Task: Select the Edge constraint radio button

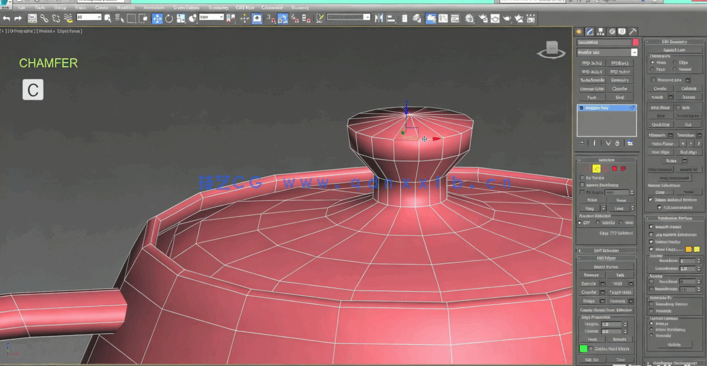Action: [x=674, y=62]
